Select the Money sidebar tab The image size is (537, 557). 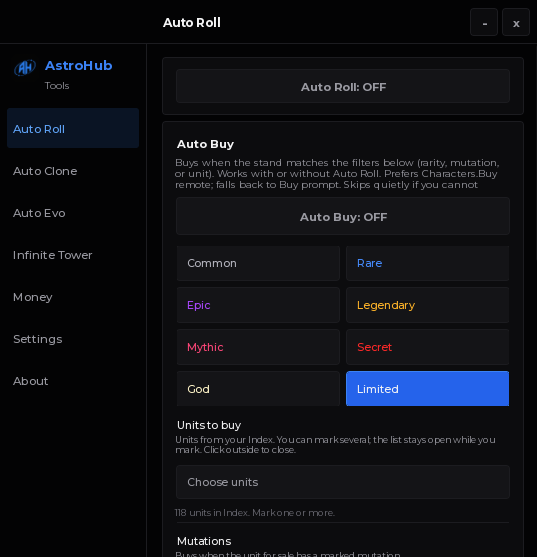pos(73,297)
